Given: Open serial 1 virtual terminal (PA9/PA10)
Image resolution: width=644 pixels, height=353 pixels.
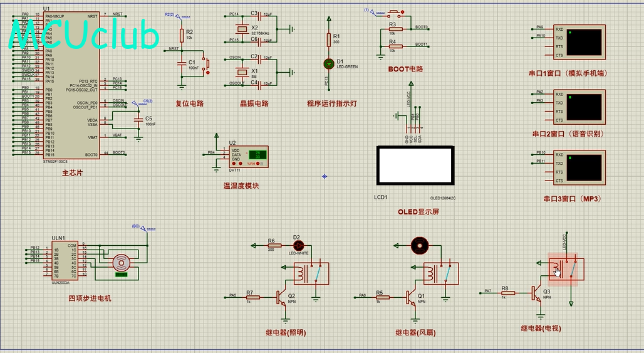Looking at the screenshot, I should point(579,42).
